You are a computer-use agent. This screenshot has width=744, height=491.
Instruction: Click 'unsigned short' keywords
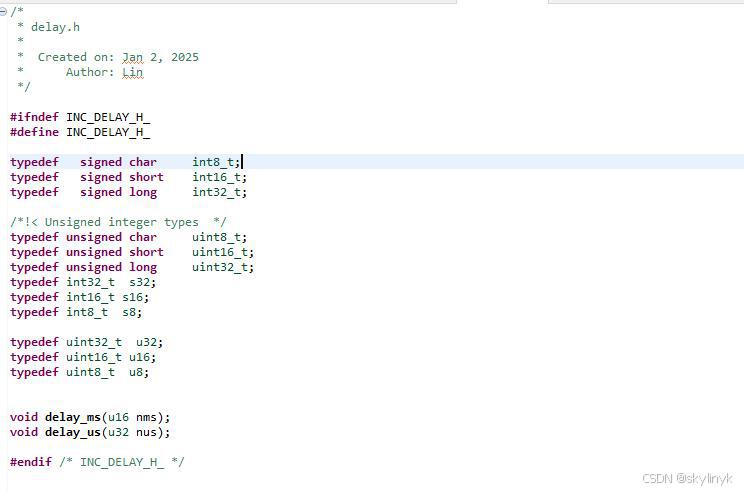point(115,252)
